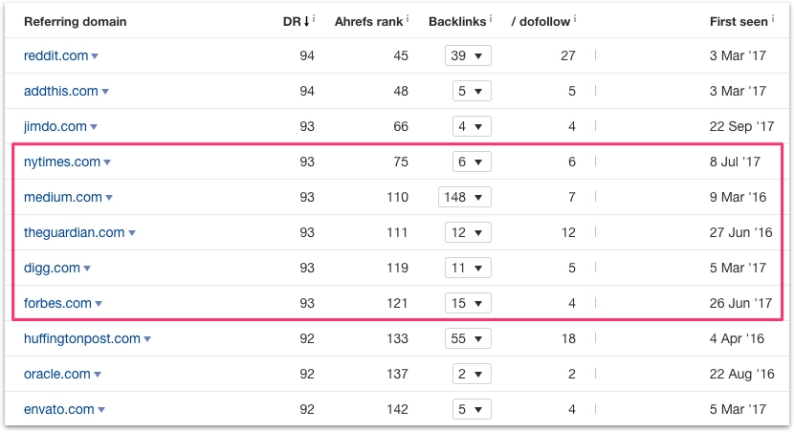Click the dofollow column info icon
The image size is (794, 433).
[x=577, y=18]
